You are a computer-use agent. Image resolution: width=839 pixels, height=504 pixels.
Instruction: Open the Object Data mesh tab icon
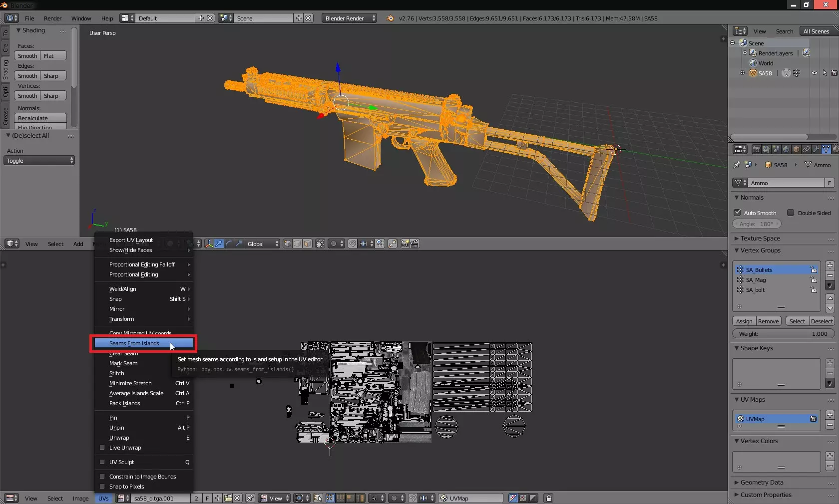click(x=826, y=149)
